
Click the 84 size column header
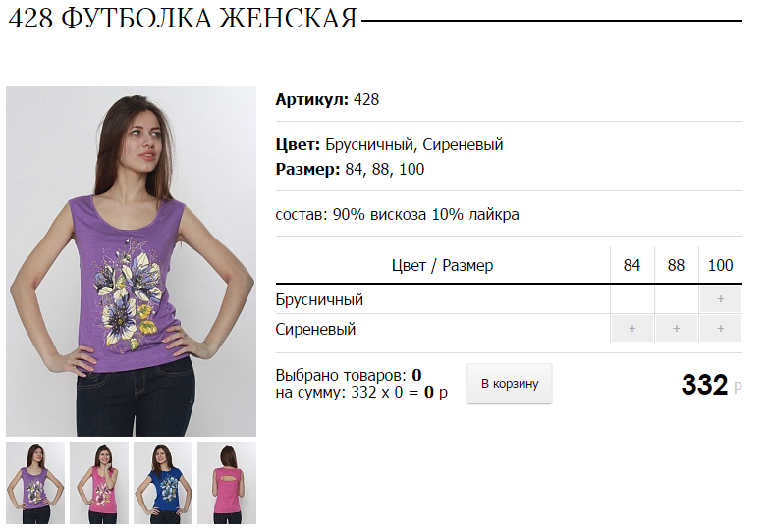point(631,265)
